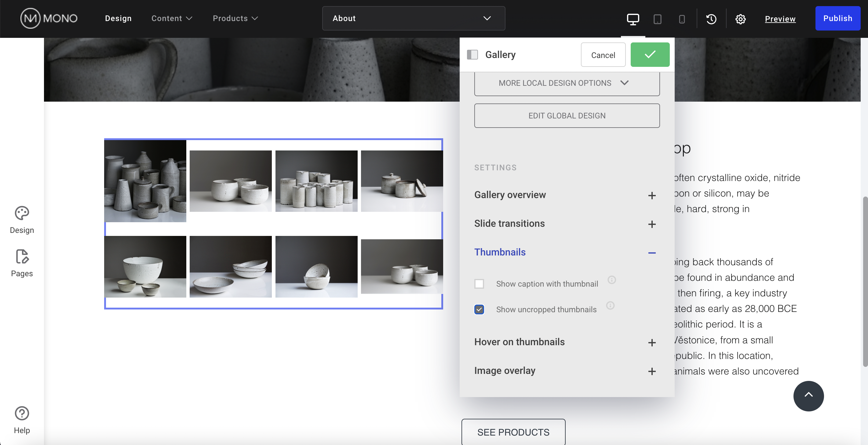The height and width of the screenshot is (445, 868).
Task: Uncheck Show uncropped thumbnails
Action: [x=479, y=309]
